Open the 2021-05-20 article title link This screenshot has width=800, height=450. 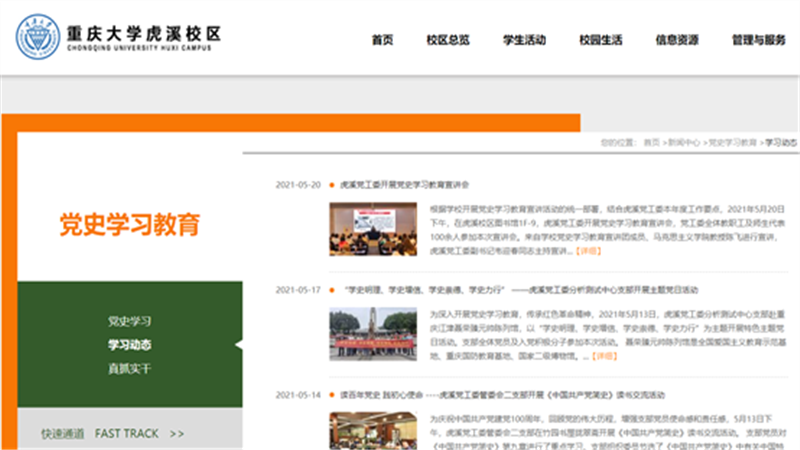point(405,185)
